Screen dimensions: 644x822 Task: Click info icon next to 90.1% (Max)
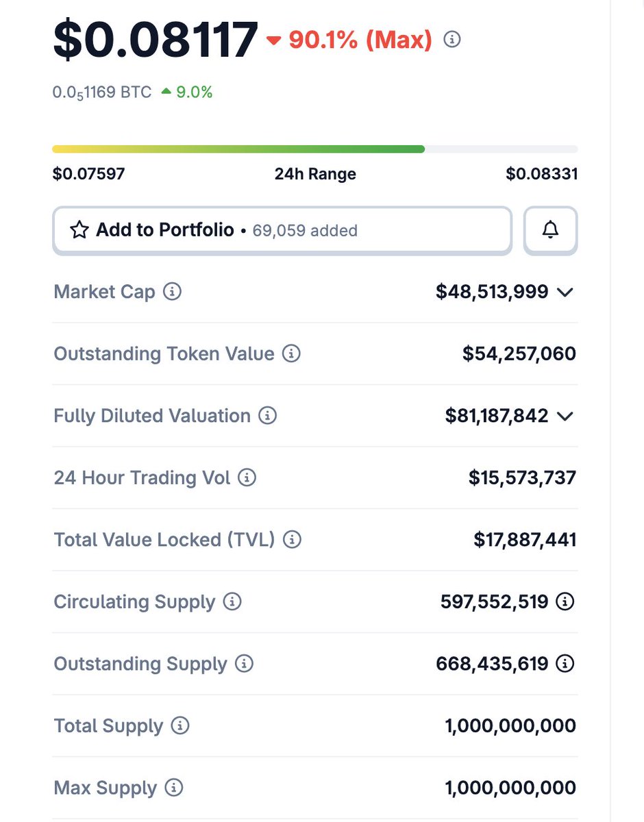452,40
